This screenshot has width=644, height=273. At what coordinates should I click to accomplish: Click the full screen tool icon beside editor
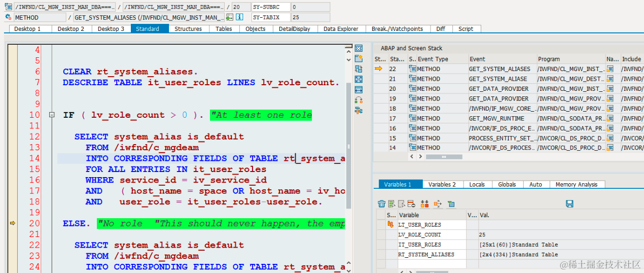coord(359,79)
